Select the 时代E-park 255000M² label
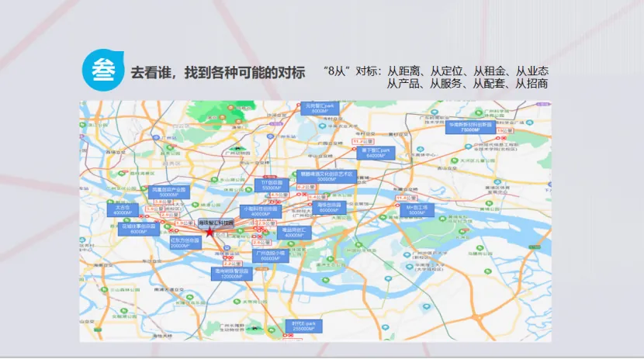The width and height of the screenshot is (644, 359). [304, 326]
